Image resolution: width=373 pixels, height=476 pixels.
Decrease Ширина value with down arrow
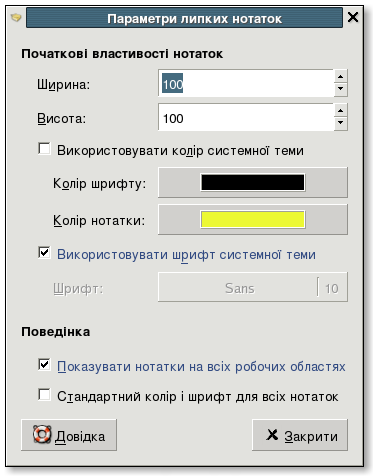[340, 89]
